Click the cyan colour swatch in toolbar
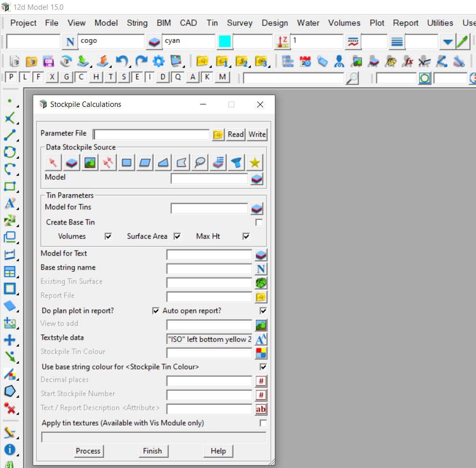 225,42
